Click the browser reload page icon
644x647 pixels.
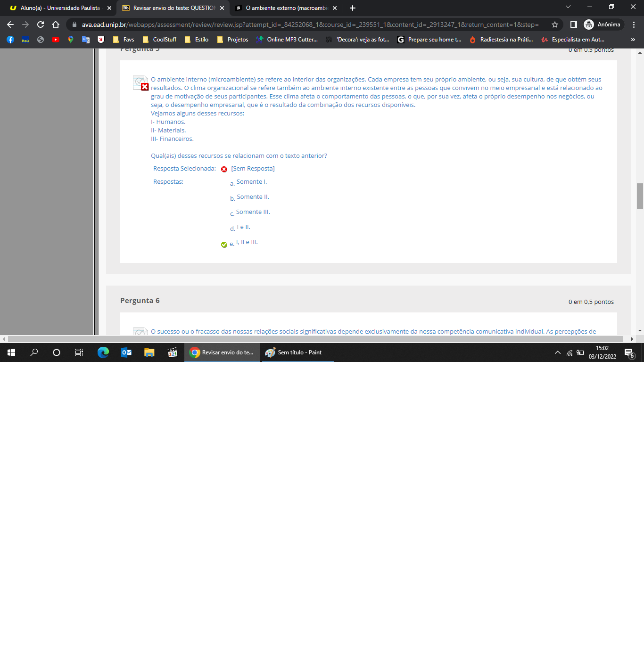point(41,25)
